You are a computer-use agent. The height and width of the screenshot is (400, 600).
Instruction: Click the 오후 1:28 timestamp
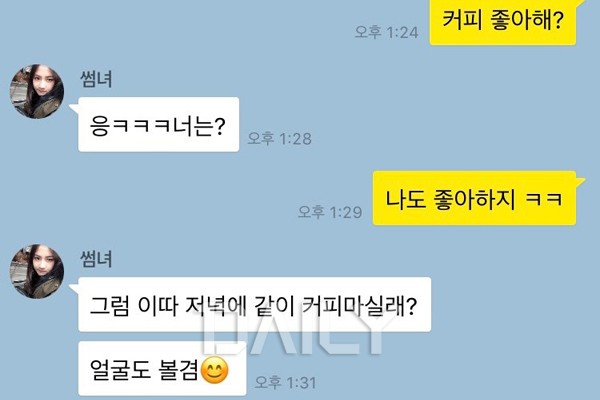pyautogui.click(x=280, y=139)
